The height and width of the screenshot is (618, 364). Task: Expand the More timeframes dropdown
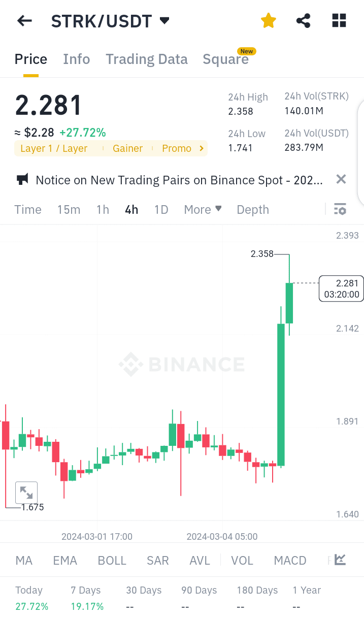coord(202,209)
